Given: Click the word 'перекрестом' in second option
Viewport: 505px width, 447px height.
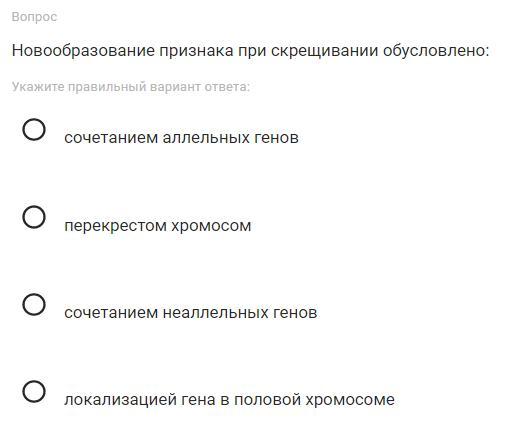Looking at the screenshot, I should 115,226.
